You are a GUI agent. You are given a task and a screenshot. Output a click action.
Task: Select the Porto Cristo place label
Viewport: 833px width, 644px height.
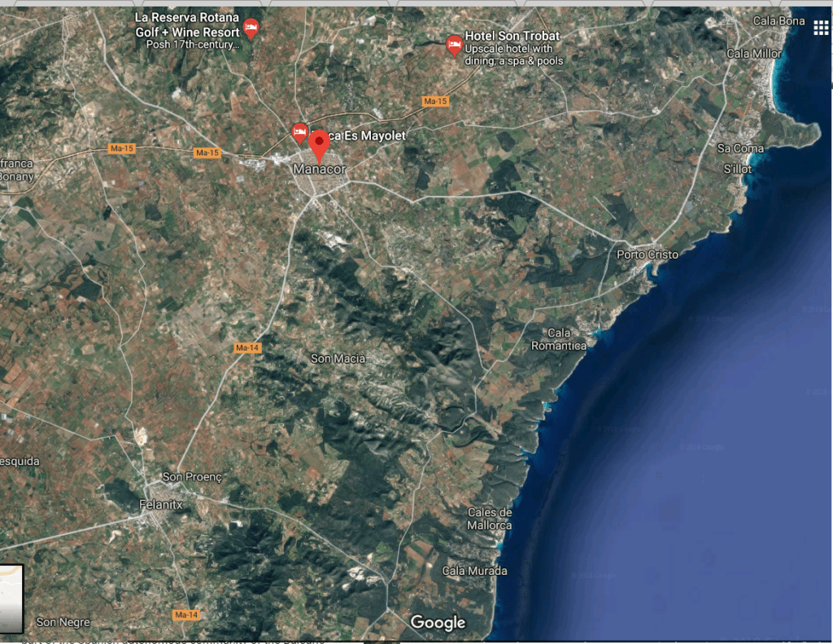pos(647,255)
